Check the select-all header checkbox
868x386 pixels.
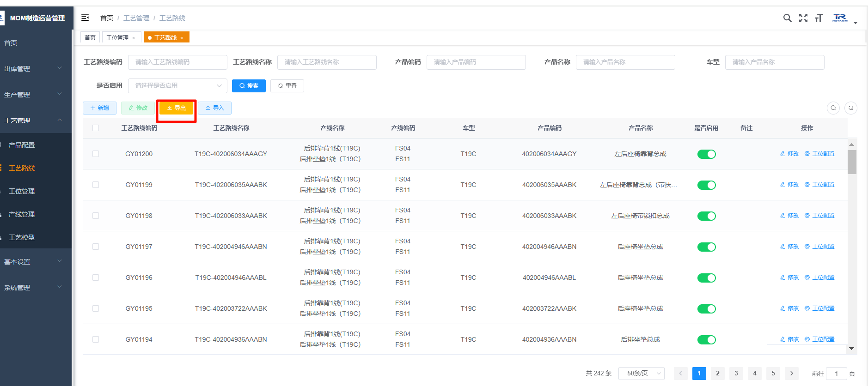[96, 128]
